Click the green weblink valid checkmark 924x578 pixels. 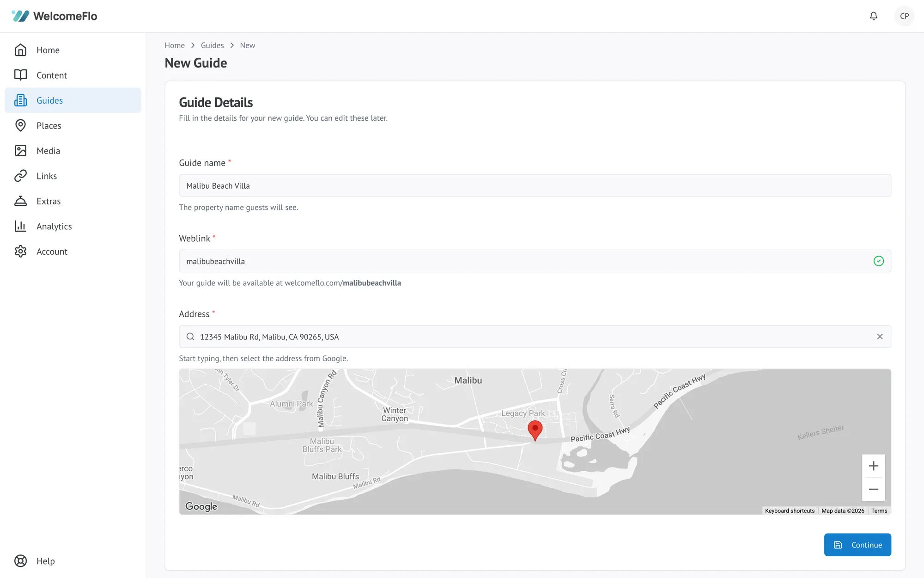[x=879, y=261]
